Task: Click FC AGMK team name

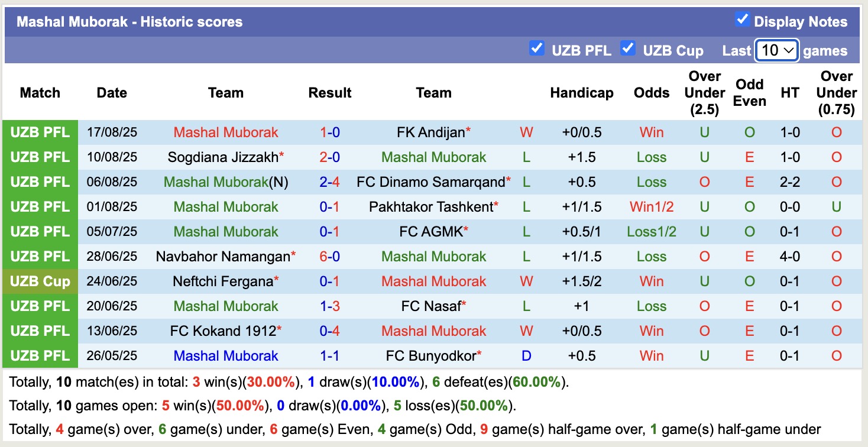Action: pos(430,232)
